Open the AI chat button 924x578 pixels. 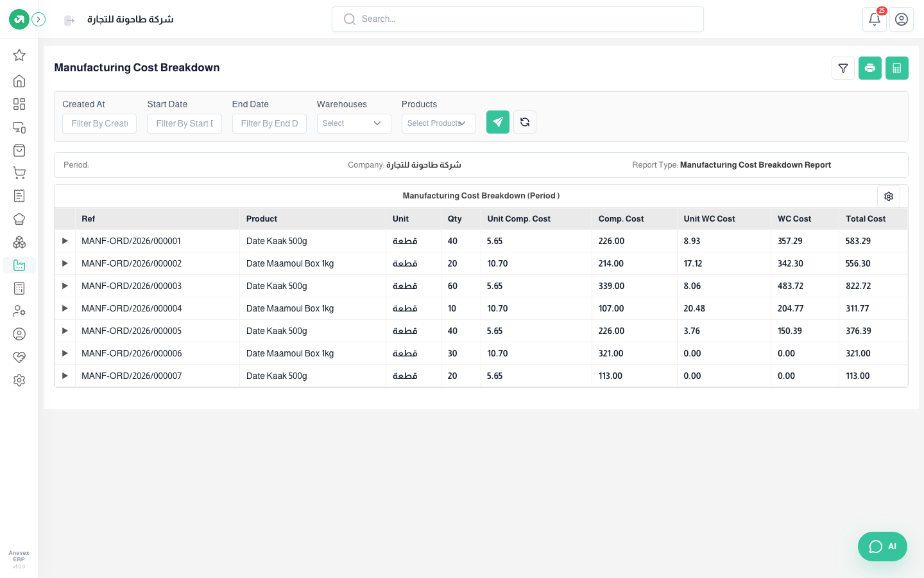[882, 547]
